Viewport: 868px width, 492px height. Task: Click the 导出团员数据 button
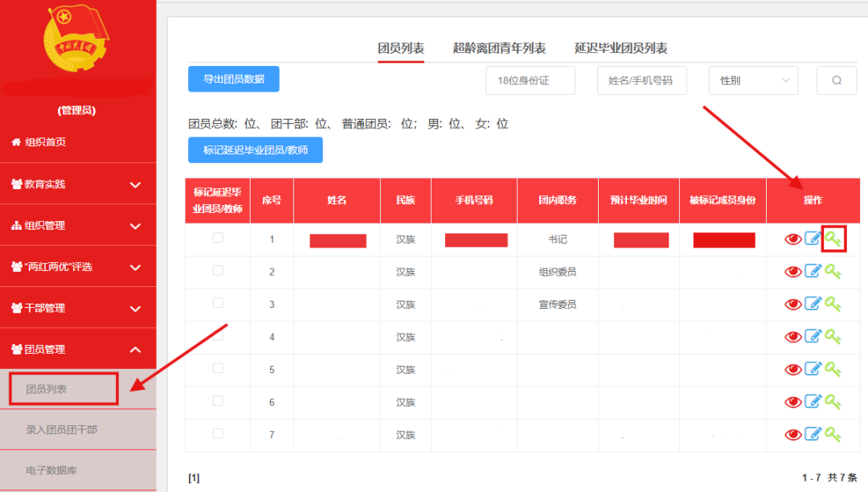[x=234, y=79]
